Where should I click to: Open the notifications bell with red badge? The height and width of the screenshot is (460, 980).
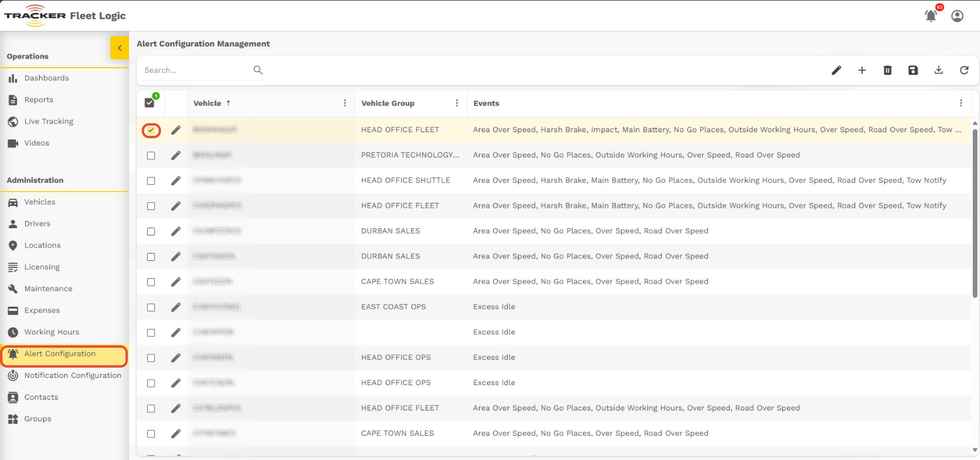coord(932,14)
